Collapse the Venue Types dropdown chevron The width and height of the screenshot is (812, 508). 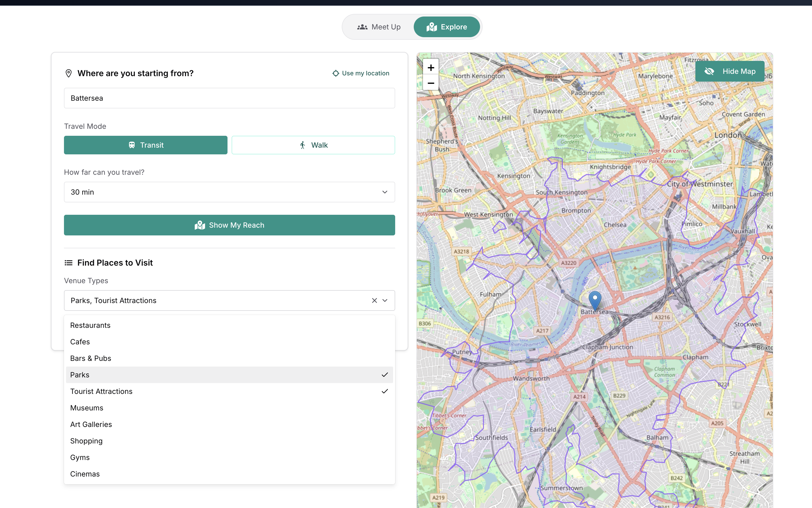tap(385, 300)
